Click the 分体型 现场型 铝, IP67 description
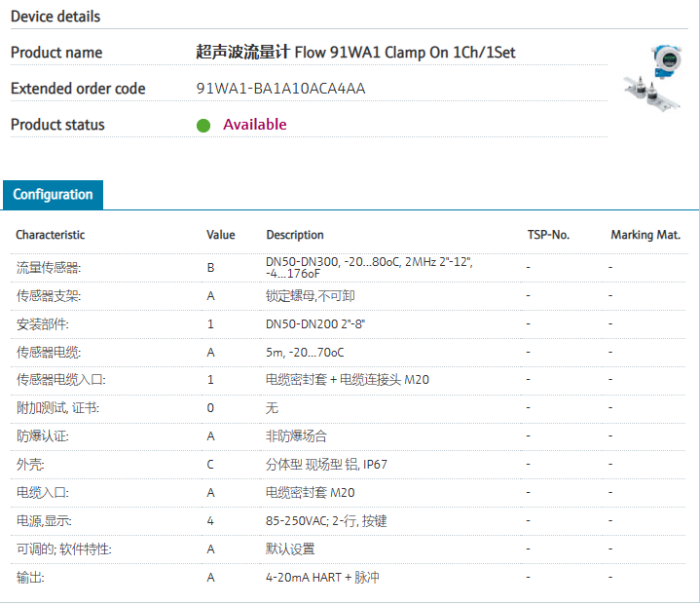700x605 pixels. 326,465
